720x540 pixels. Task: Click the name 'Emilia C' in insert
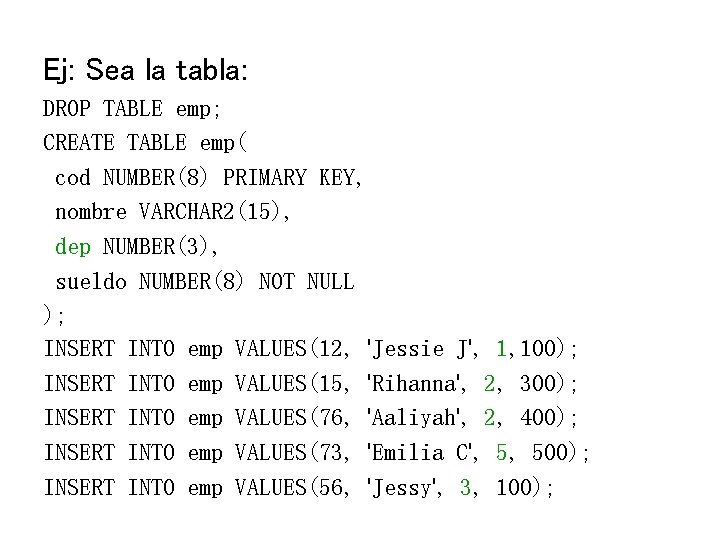point(419,453)
